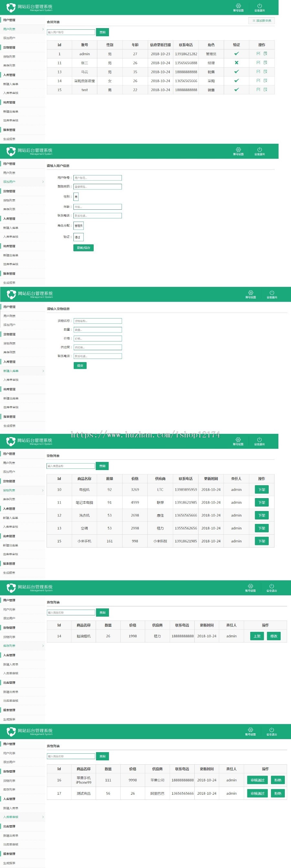Open 新建出库单 in sidebar beside 下架 table
The width and height of the screenshot is (291, 868).
(11, 545)
